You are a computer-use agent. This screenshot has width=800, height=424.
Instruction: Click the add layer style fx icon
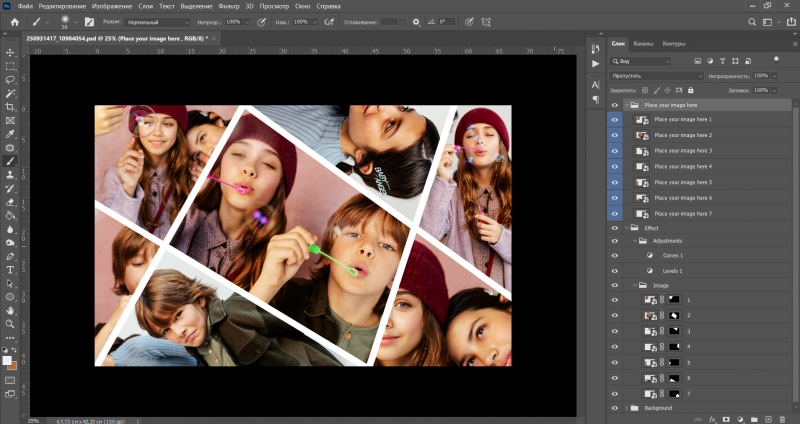point(712,418)
